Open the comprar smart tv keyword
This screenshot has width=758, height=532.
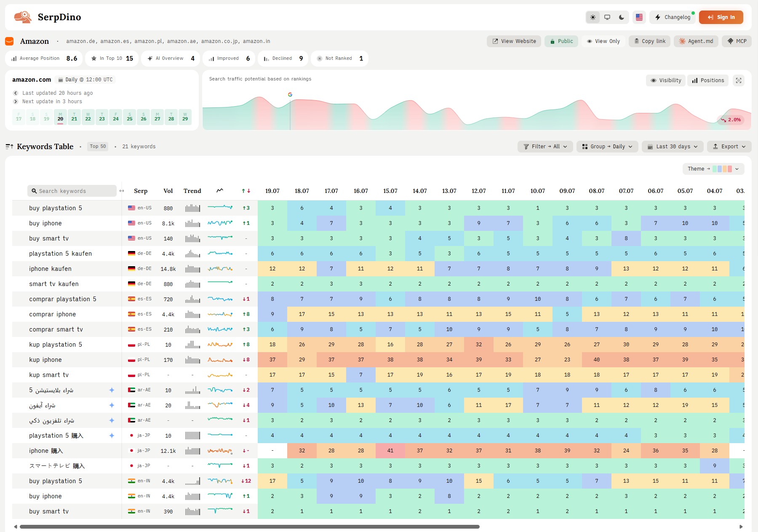[x=56, y=329]
